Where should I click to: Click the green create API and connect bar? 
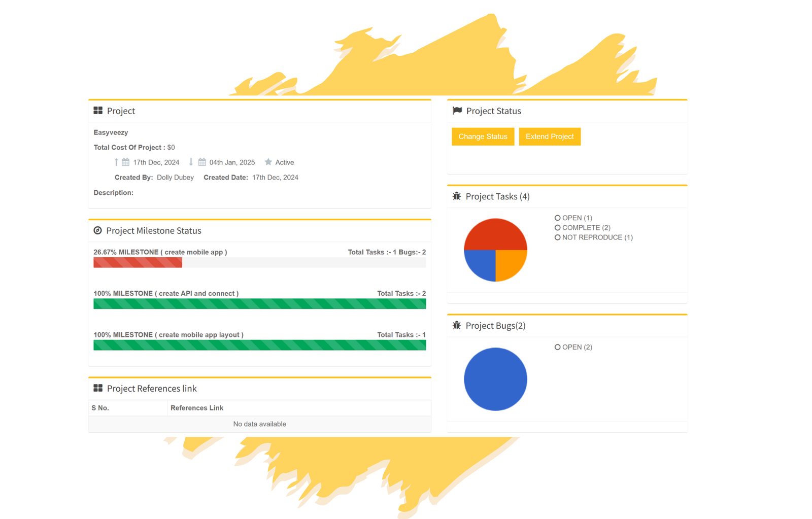pos(259,304)
